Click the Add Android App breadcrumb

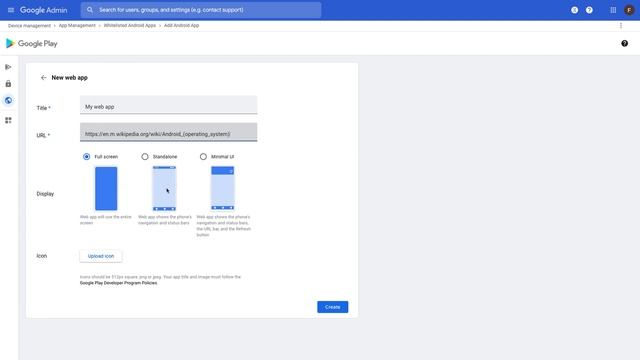(182, 25)
